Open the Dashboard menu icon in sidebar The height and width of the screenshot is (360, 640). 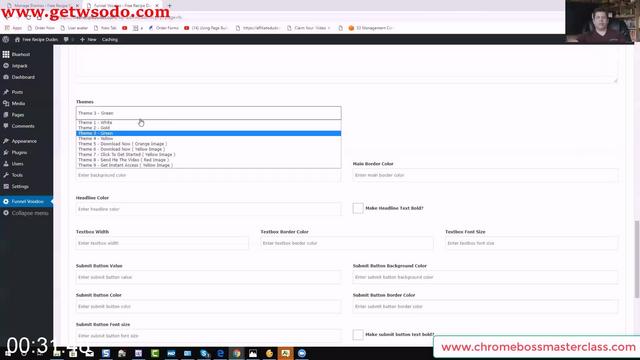point(6,77)
